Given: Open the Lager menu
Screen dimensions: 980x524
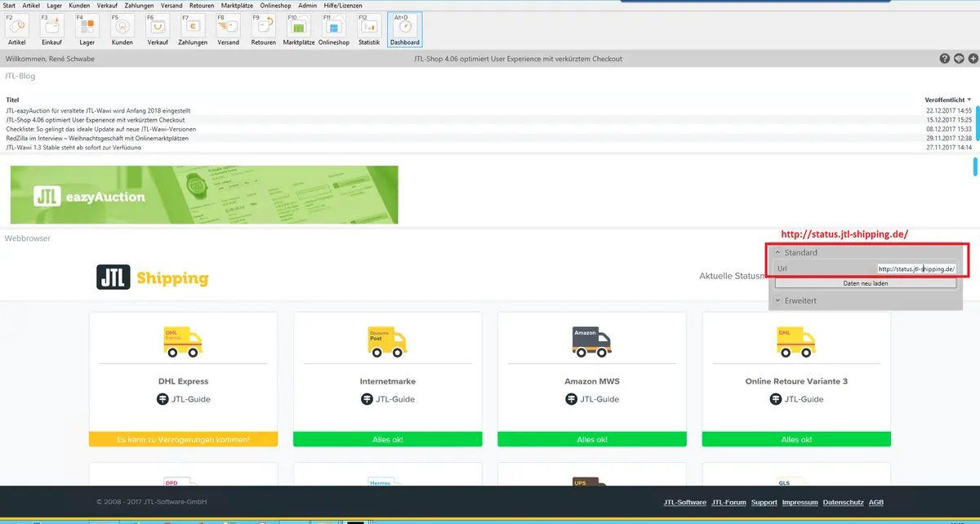Looking at the screenshot, I should [55, 5].
